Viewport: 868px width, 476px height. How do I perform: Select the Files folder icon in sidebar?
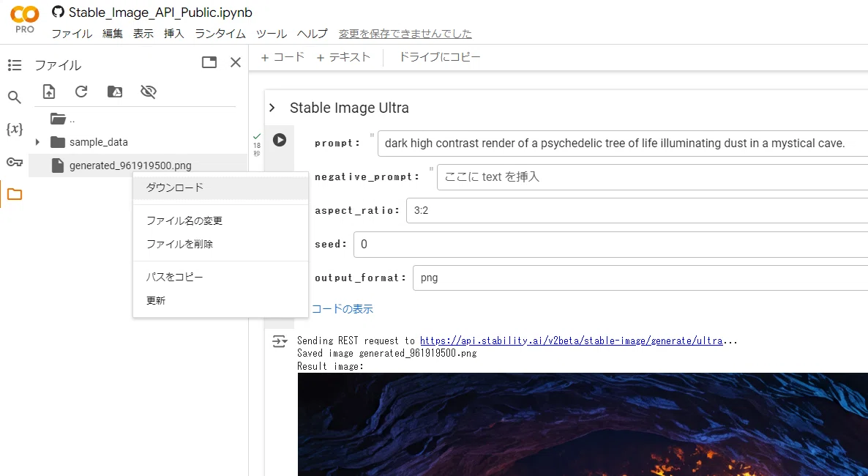[15, 194]
